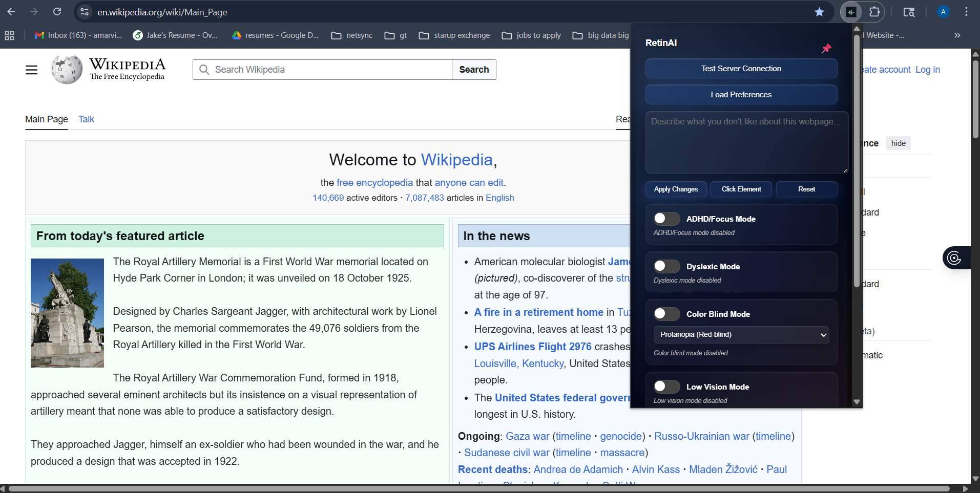Viewport: 980px width, 493px height.
Task: Click Apply Changes in RetinAI
Action: [x=676, y=189]
